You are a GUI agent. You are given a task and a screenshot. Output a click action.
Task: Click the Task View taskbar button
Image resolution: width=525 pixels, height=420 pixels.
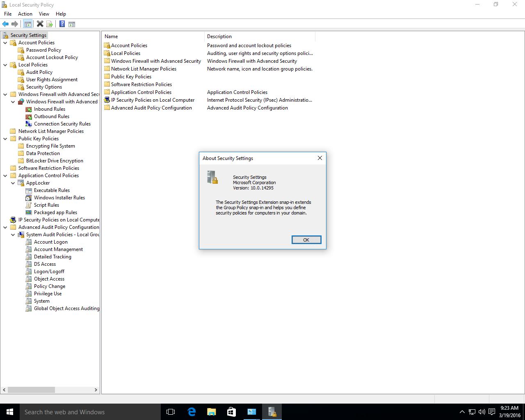(x=171, y=412)
